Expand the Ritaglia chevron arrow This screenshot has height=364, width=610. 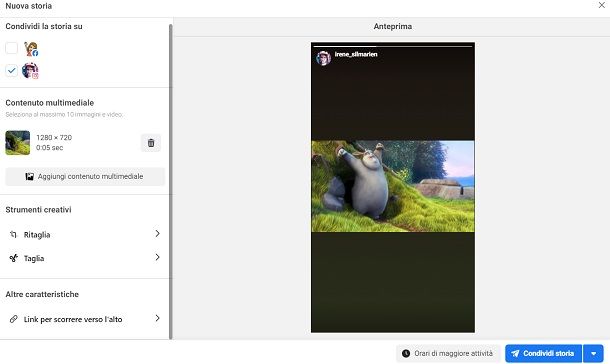coord(157,233)
